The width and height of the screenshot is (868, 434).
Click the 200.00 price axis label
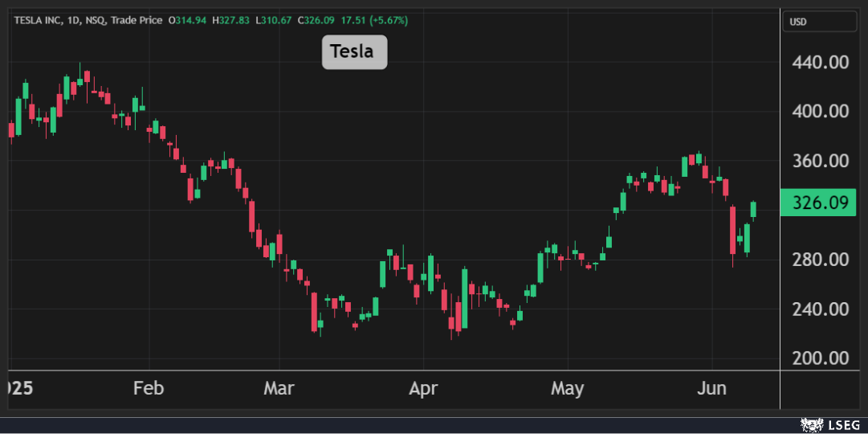(x=821, y=358)
